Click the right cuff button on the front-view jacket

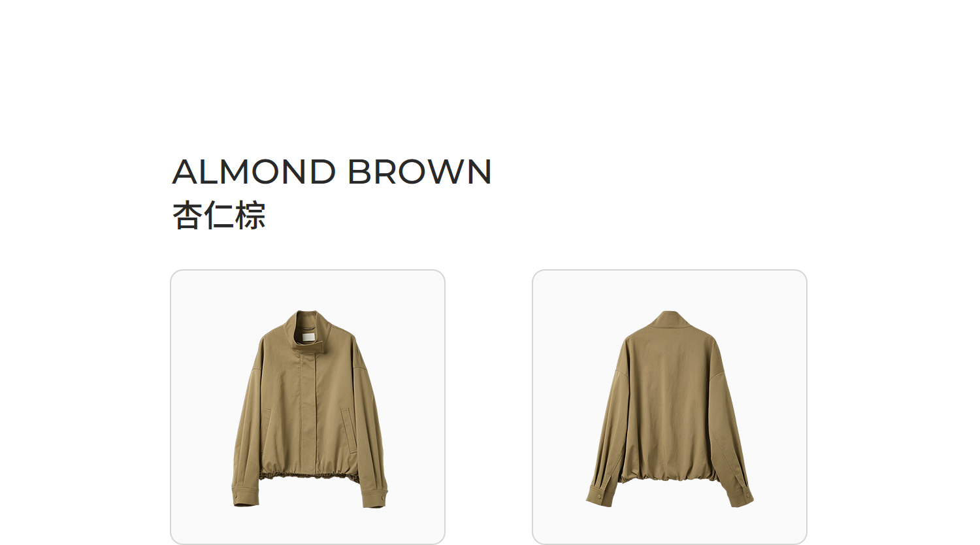point(382,499)
